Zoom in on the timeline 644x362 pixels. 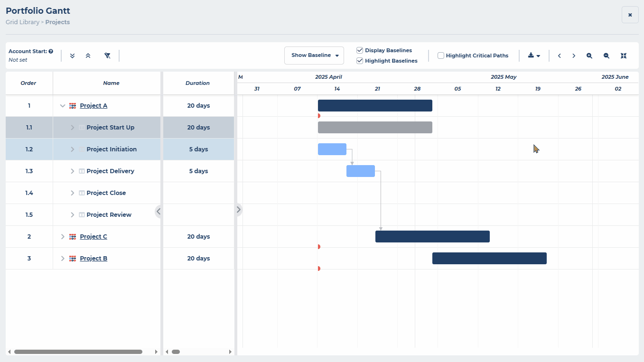tap(589, 56)
